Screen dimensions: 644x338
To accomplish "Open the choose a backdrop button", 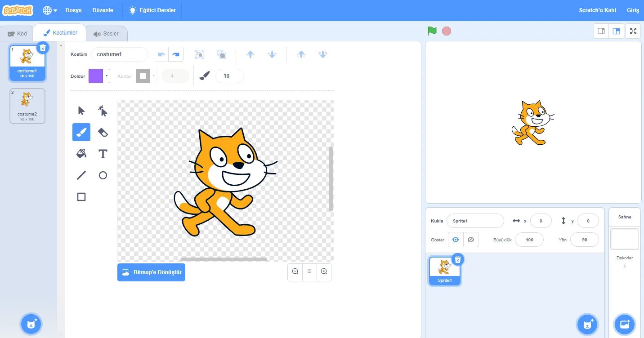I will click(625, 324).
